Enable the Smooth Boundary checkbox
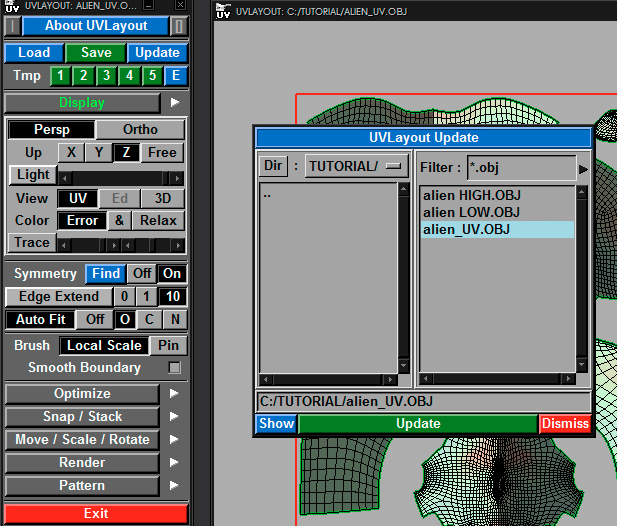The height and width of the screenshot is (526, 617). [x=175, y=368]
